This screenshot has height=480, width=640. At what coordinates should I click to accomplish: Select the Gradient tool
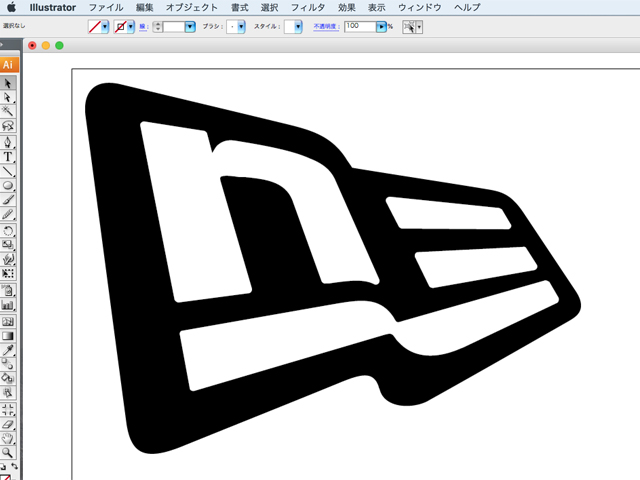pyautogui.click(x=8, y=336)
